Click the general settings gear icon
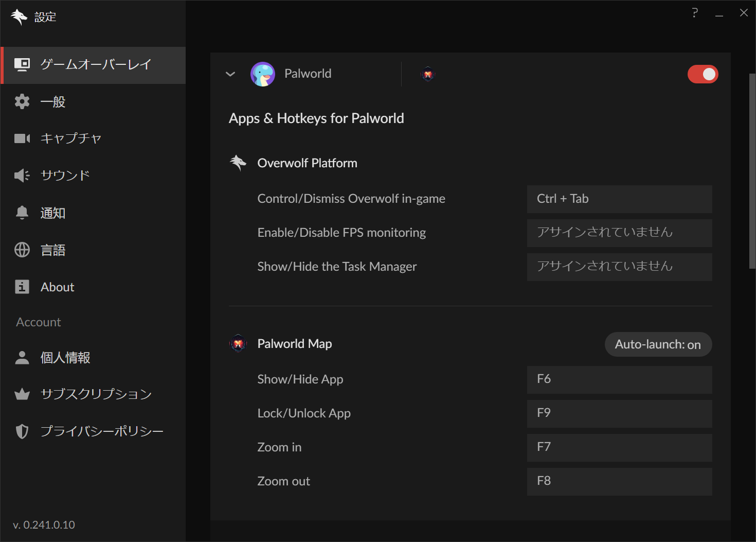This screenshot has height=542, width=756. pyautogui.click(x=22, y=101)
